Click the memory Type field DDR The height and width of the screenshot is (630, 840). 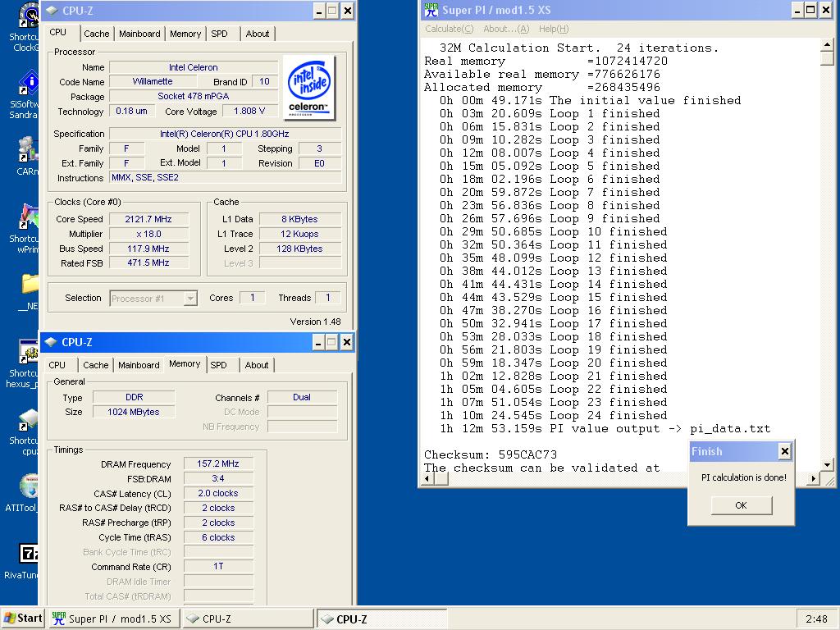pos(134,398)
